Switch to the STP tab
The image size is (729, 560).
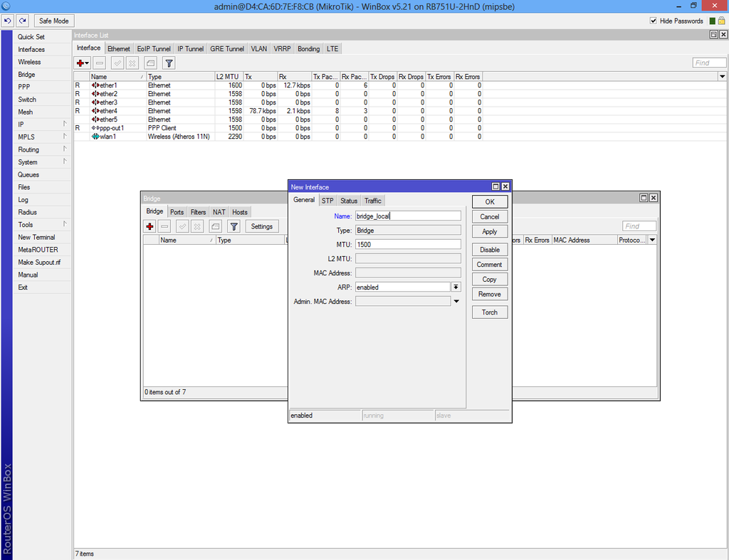click(327, 200)
